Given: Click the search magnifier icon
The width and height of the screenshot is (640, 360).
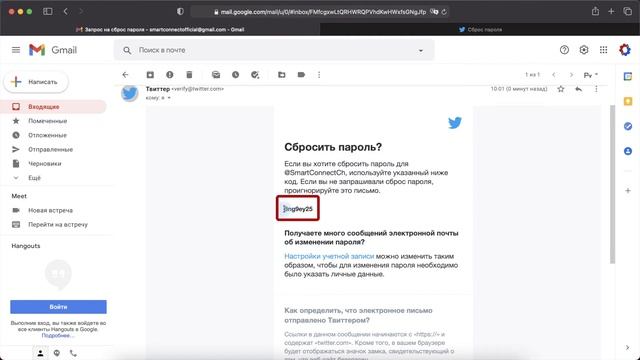Looking at the screenshot, I should tap(127, 50).
